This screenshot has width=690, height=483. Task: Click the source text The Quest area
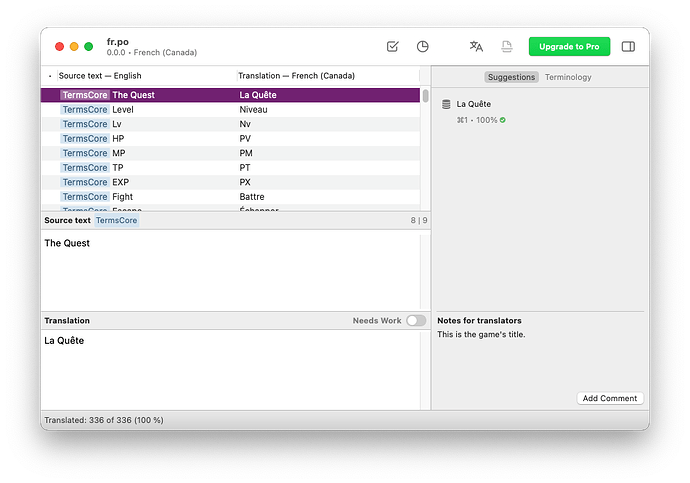tap(231, 270)
